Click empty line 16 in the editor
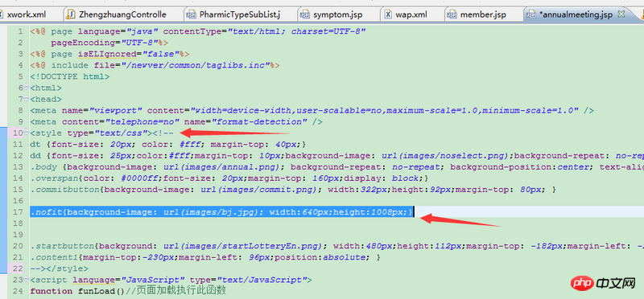The height and width of the screenshot is (299, 644). [336, 201]
